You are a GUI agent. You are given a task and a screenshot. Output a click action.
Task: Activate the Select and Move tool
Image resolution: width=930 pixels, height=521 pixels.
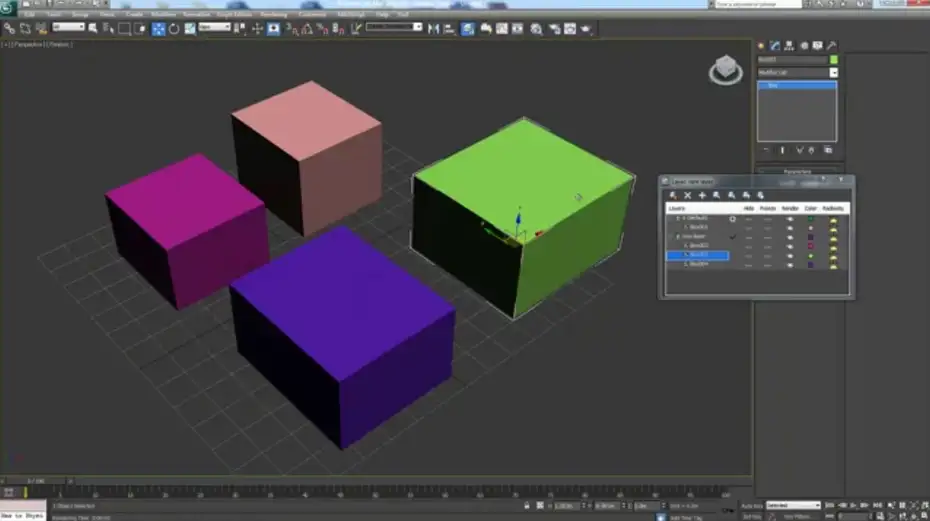[158, 28]
